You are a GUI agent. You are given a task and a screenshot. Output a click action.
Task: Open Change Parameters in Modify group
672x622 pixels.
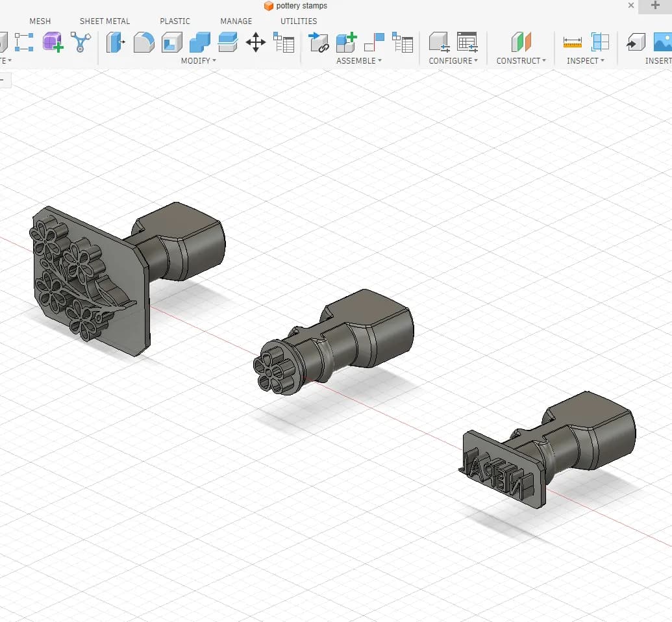[284, 42]
